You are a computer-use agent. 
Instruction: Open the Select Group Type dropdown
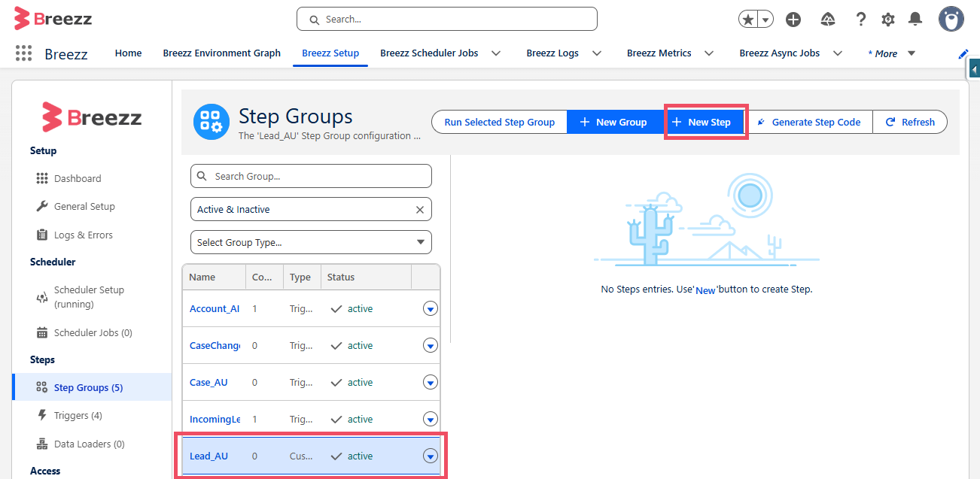click(311, 242)
